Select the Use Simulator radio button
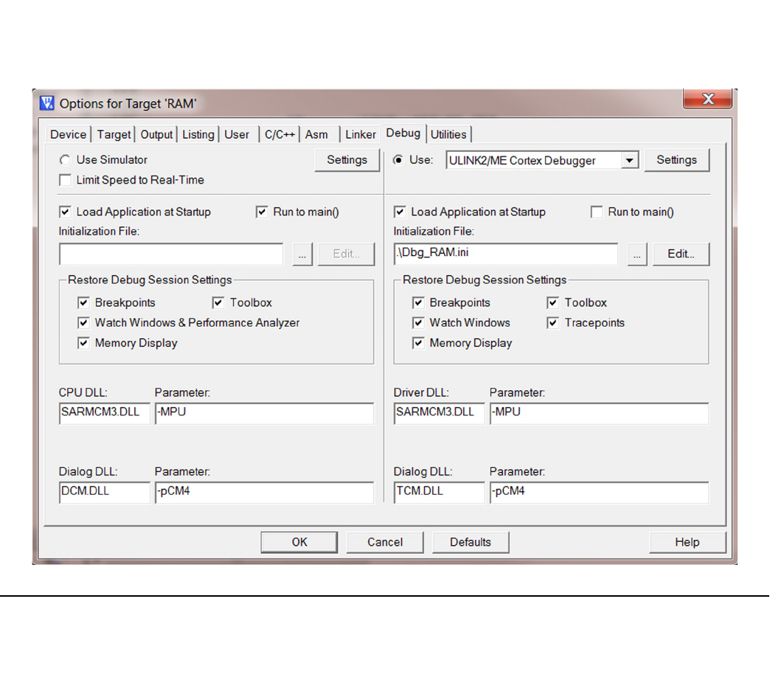The height and width of the screenshot is (683, 784). pos(65,160)
